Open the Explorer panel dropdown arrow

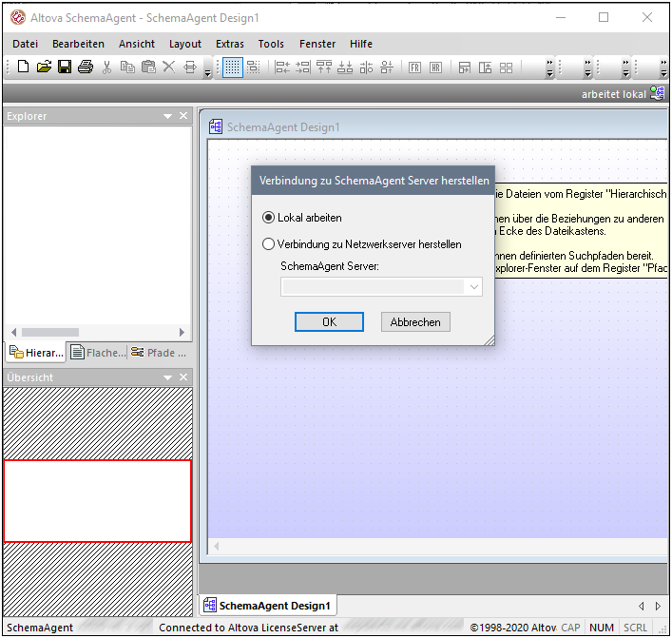(167, 116)
